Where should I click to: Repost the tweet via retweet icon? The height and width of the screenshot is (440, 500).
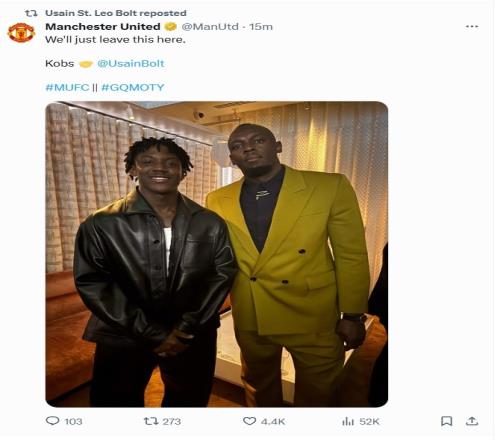[150, 421]
